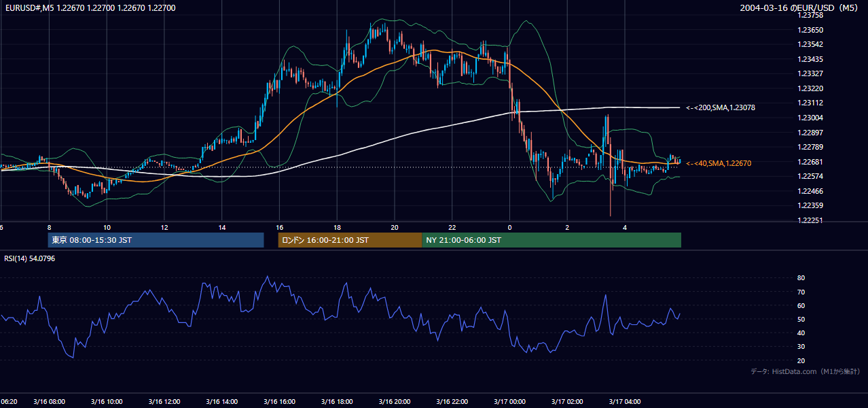
Task: Click the 3/16 14:00 time axis label
Action: click(x=221, y=401)
